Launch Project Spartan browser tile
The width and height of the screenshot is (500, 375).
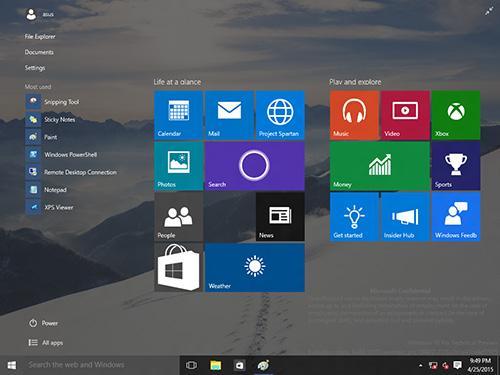click(280, 115)
